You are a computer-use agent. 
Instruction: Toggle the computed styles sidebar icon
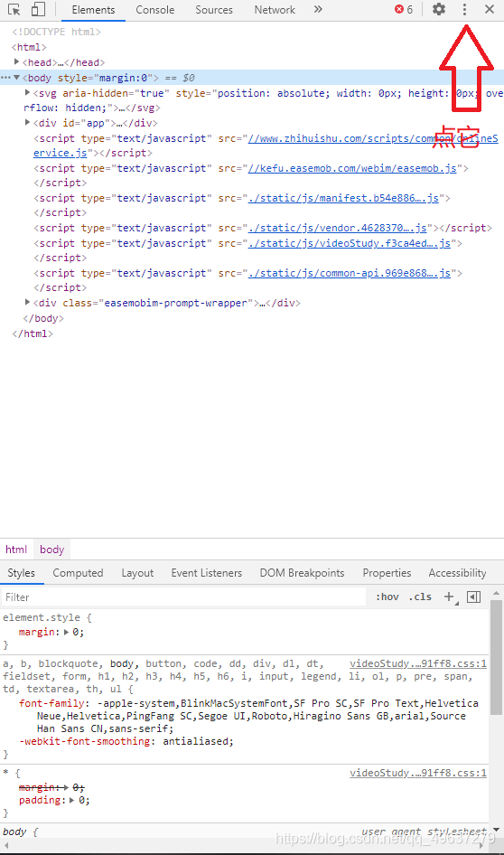click(x=474, y=597)
